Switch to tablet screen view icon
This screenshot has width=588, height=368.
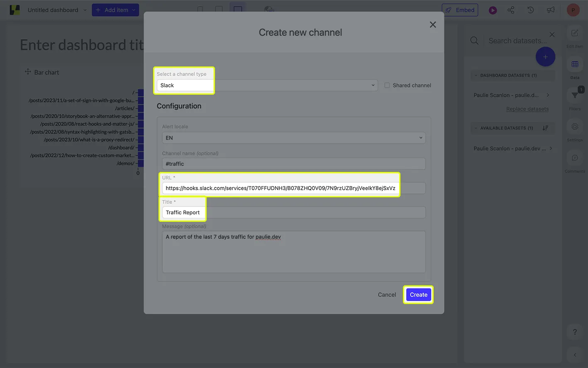[x=219, y=10]
